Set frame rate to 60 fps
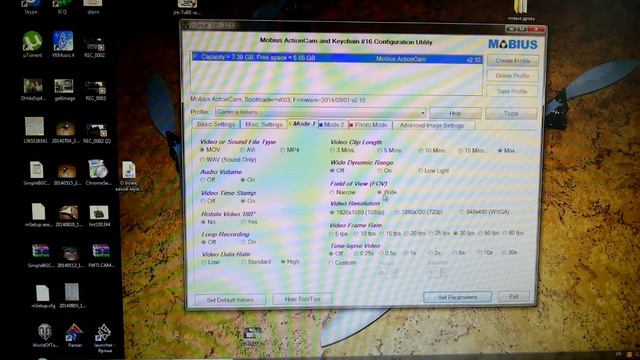 point(513,233)
